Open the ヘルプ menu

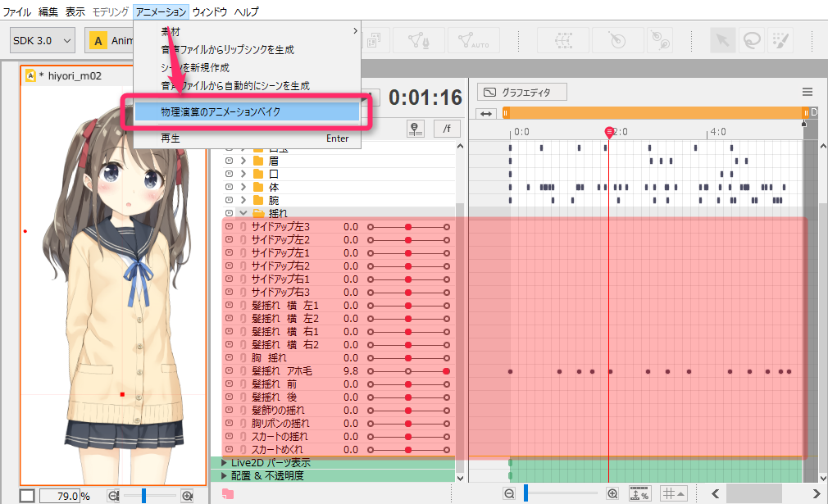(x=246, y=11)
